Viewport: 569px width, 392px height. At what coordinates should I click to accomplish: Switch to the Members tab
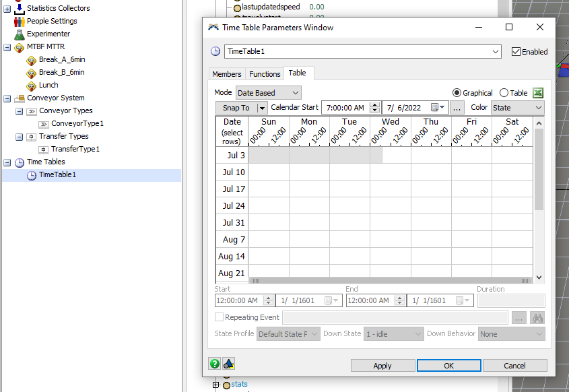(226, 74)
